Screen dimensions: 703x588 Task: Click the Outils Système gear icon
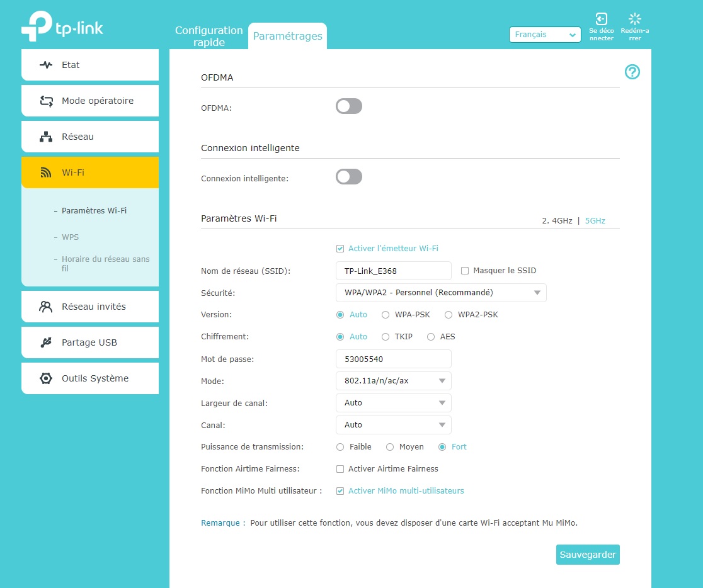(x=46, y=378)
